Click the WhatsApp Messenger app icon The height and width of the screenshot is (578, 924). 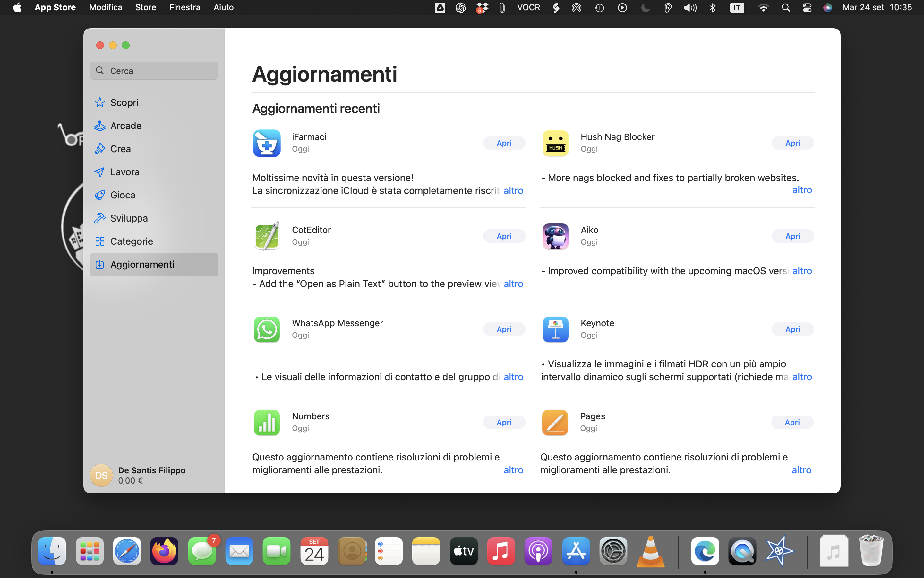(267, 329)
